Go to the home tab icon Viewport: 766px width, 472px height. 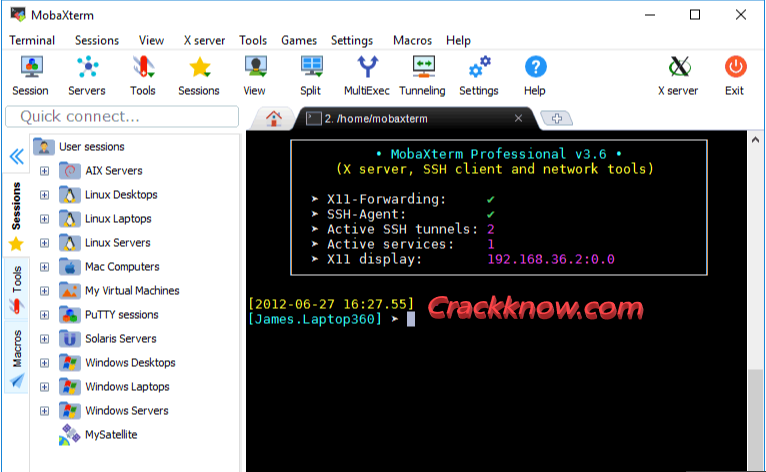(x=274, y=118)
